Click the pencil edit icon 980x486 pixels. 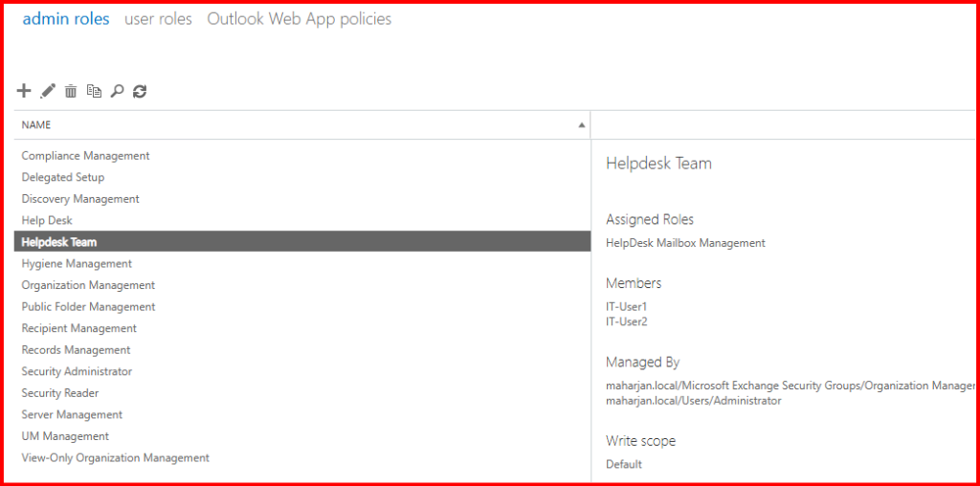[x=48, y=91]
